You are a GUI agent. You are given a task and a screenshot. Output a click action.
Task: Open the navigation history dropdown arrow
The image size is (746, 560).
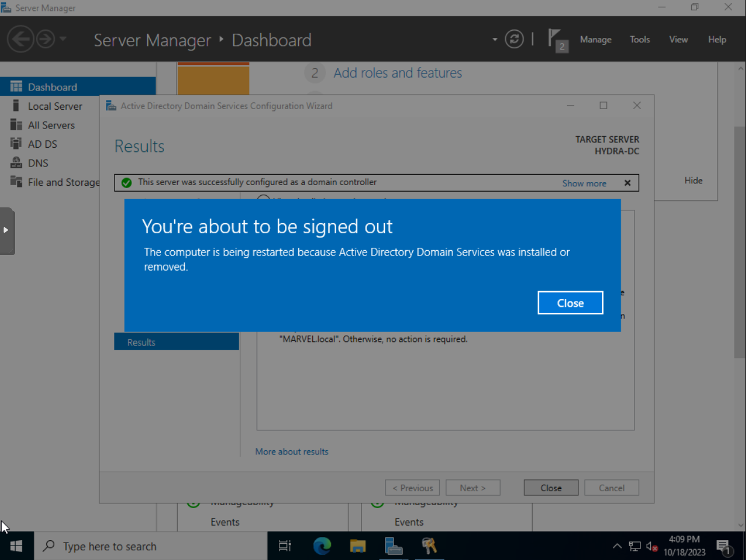click(x=63, y=40)
